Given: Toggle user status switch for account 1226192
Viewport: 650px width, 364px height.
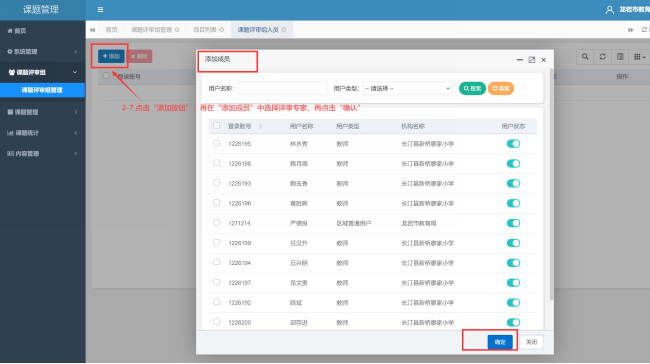Looking at the screenshot, I should click(513, 303).
